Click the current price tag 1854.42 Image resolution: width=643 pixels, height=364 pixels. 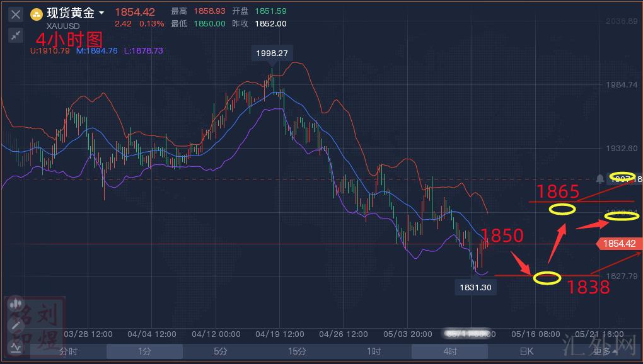(619, 244)
